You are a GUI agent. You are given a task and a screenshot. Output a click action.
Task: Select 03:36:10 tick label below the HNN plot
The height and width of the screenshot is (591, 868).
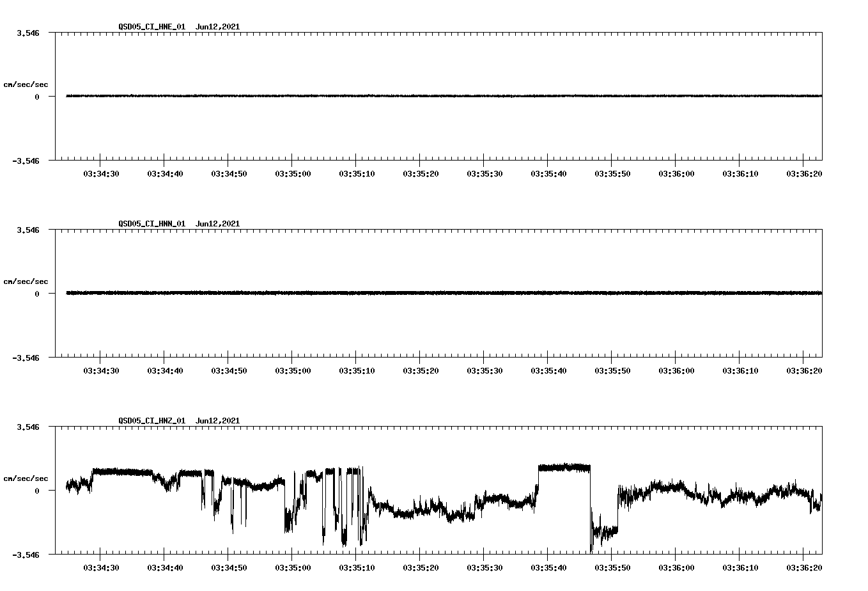740,371
